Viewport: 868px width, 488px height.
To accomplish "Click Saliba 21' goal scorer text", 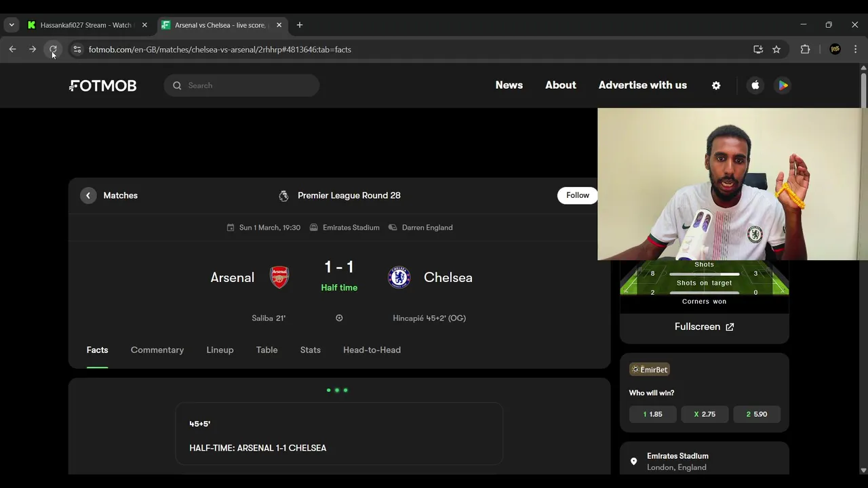I will (x=269, y=318).
